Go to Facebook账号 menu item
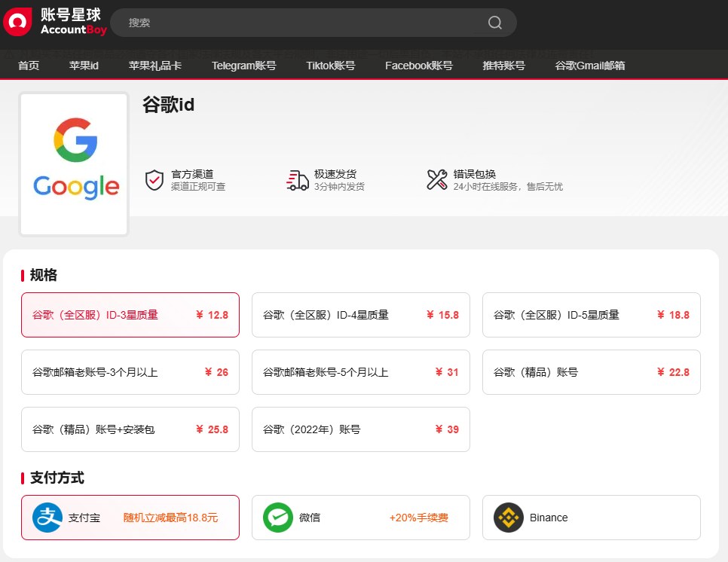Screen dimensions: 728x562 click(x=419, y=66)
